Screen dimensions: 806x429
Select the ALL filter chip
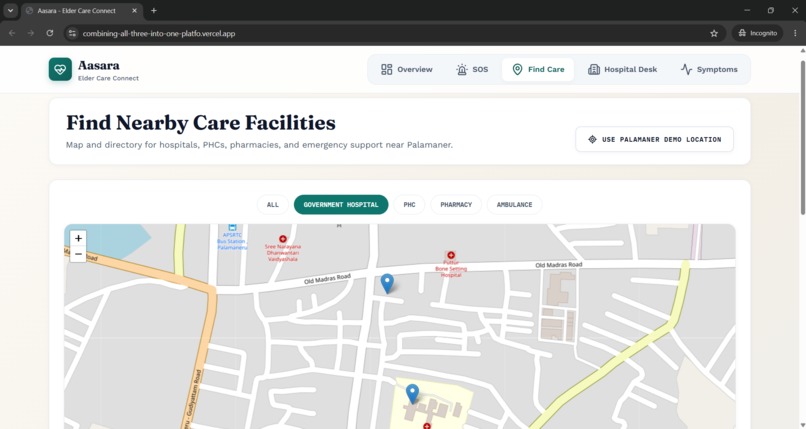[272, 204]
